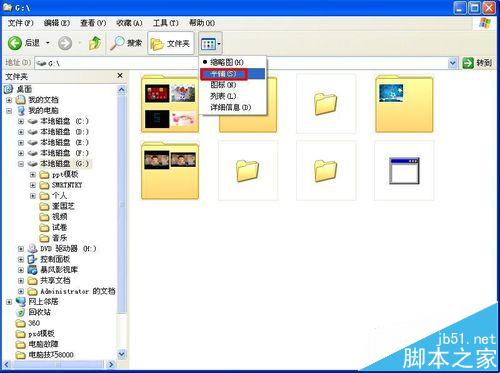Close the 文件夹 side pane
This screenshot has height=373, width=500.
click(120, 76)
